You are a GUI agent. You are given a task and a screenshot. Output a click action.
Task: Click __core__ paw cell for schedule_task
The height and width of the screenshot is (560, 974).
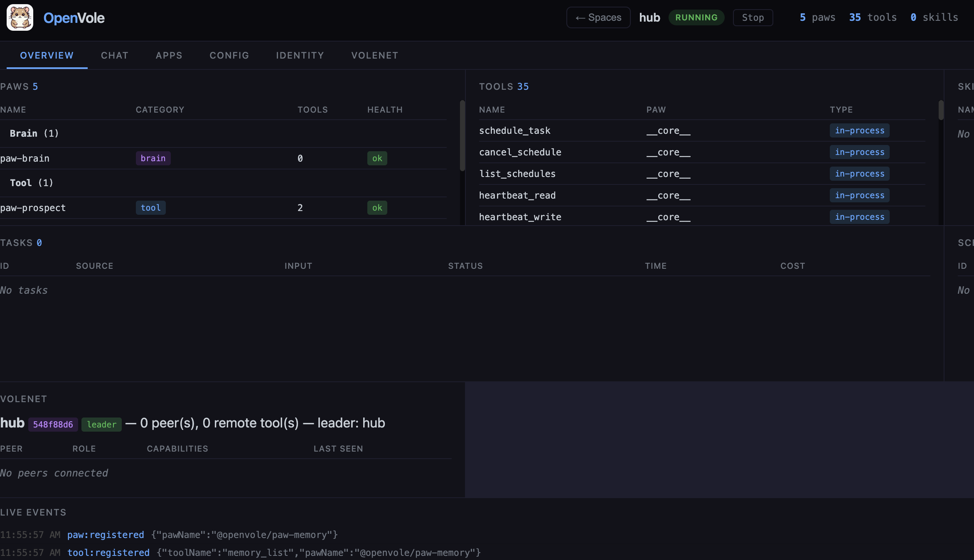[668, 131]
